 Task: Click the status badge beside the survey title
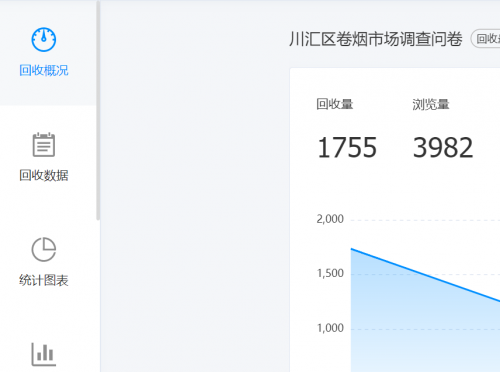(x=486, y=39)
